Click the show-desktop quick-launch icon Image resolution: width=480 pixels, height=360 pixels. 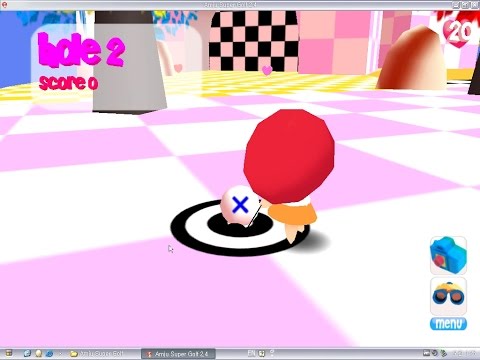pos(27,353)
